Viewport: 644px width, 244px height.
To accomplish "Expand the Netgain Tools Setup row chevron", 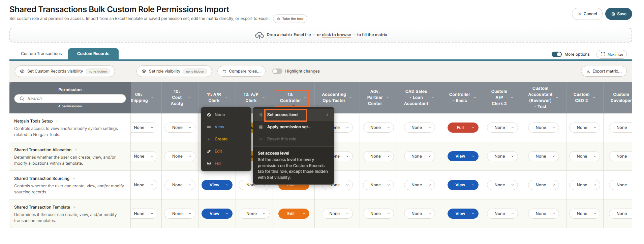I will [x=57, y=121].
